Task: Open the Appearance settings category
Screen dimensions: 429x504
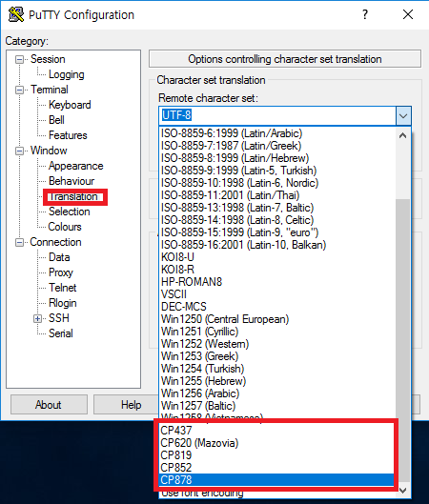Action: 75,166
